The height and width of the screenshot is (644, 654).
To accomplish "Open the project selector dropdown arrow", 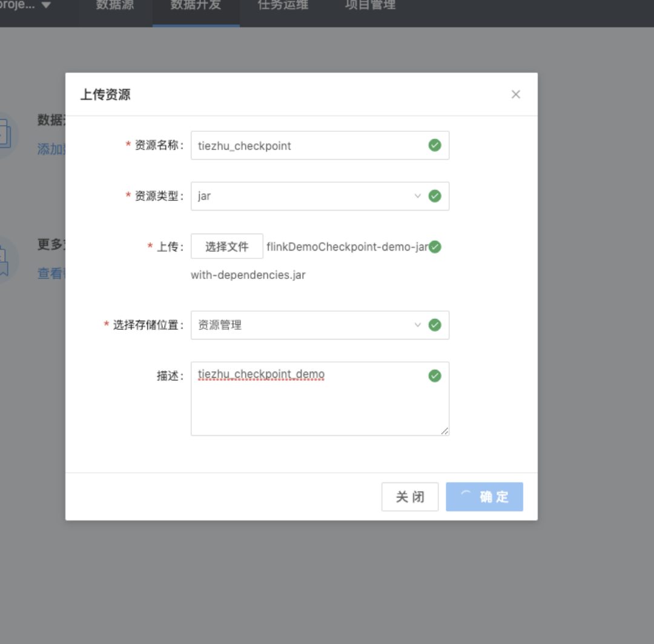I will (x=46, y=5).
